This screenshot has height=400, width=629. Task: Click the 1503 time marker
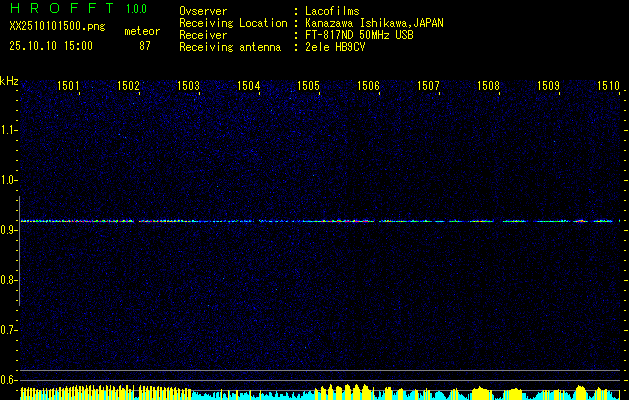click(189, 86)
